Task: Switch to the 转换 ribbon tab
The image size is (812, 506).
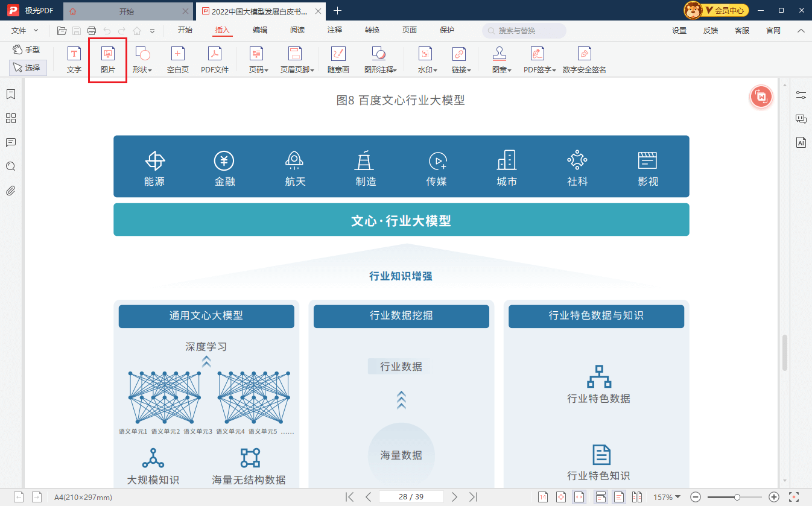Action: coord(372,30)
